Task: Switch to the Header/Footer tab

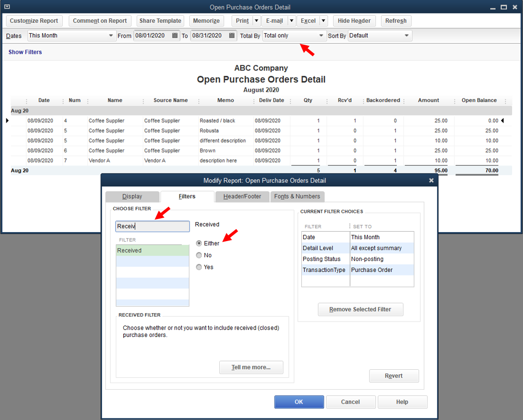Action: coord(242,196)
